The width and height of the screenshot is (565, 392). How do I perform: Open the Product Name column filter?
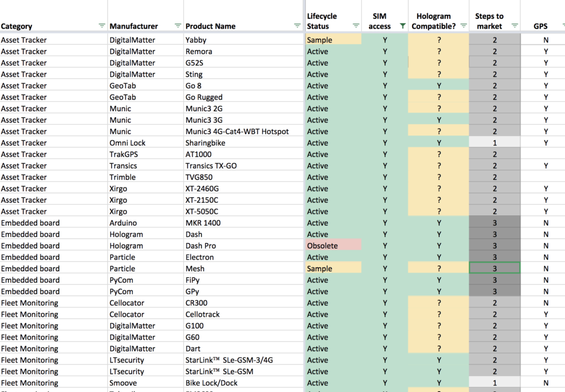click(x=297, y=26)
